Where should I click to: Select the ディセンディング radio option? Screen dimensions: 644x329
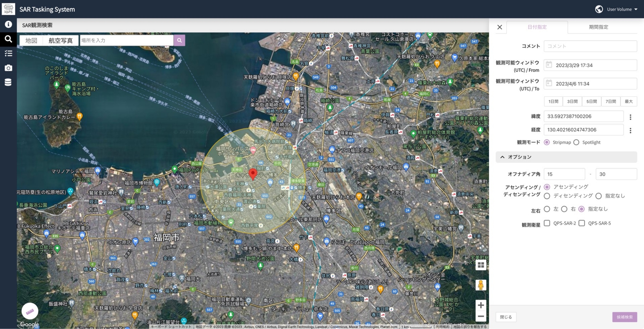[x=547, y=196]
